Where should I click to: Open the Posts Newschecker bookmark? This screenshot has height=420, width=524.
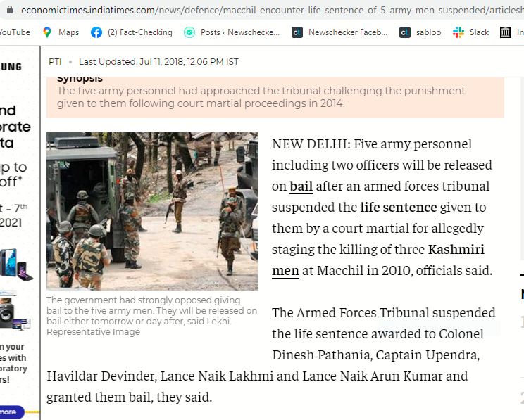(x=232, y=32)
